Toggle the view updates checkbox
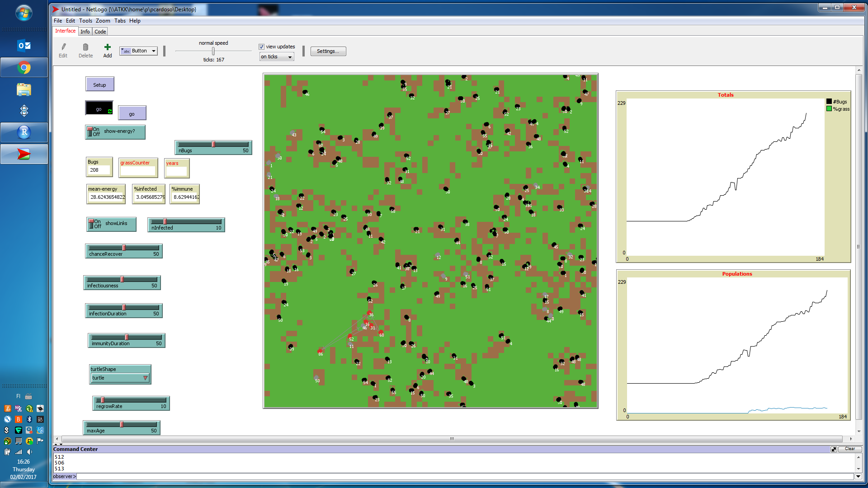 (261, 47)
